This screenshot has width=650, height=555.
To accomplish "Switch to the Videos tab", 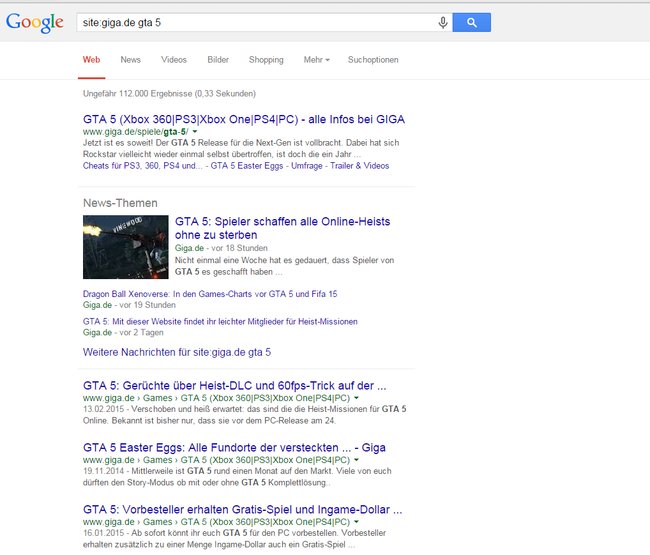I will coord(174,60).
